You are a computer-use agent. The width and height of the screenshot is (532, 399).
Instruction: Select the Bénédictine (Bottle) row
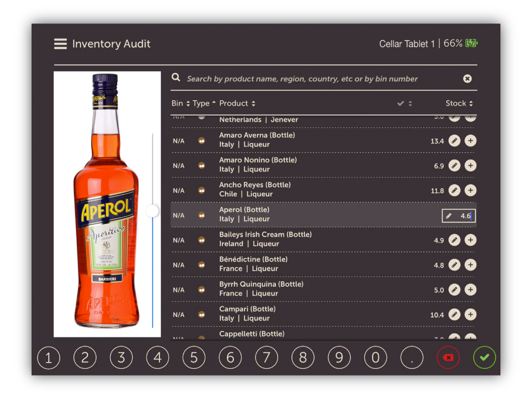click(324, 264)
